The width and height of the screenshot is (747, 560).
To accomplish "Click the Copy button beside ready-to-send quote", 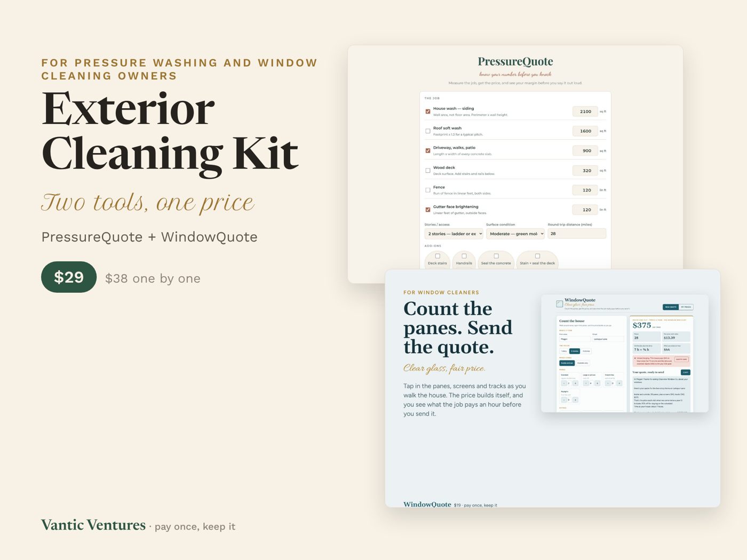I will (x=686, y=372).
